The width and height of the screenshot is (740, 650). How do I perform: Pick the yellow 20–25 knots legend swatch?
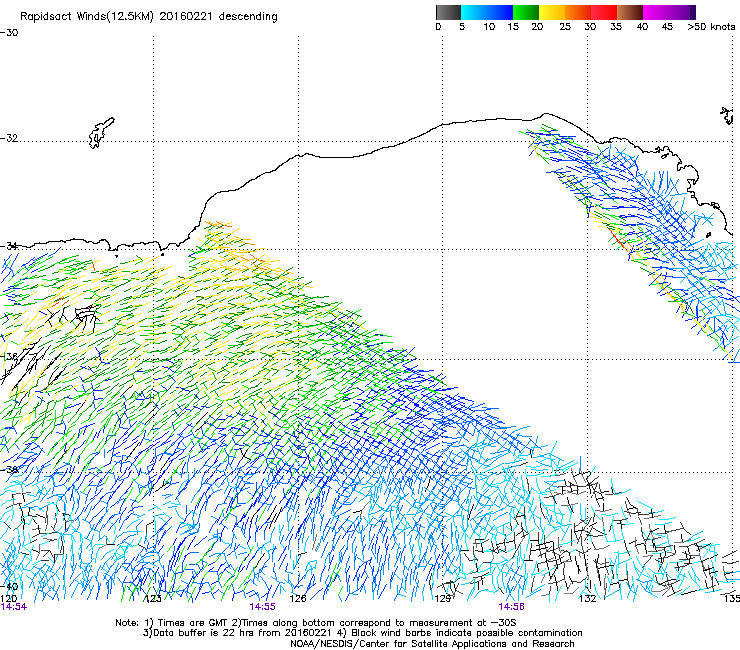(x=552, y=12)
